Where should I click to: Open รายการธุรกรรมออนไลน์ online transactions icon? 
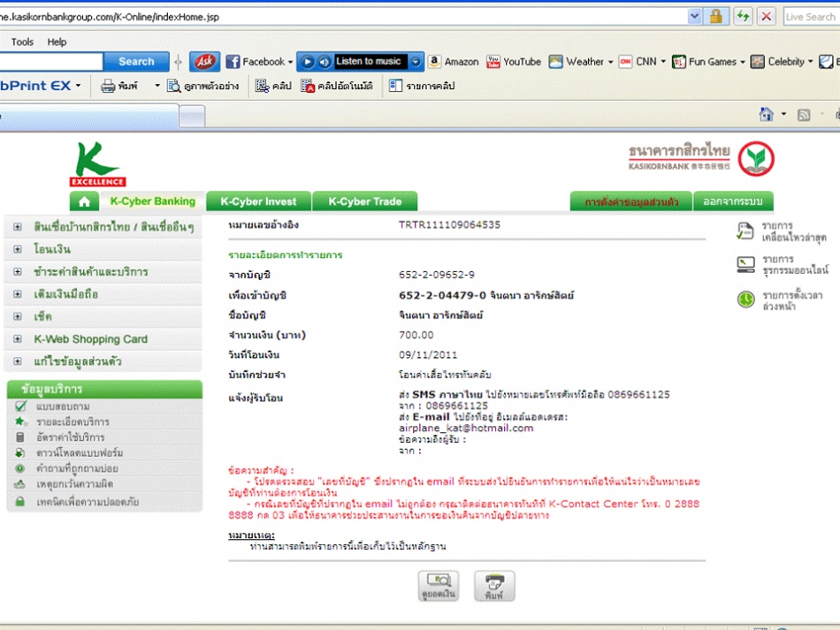745,265
